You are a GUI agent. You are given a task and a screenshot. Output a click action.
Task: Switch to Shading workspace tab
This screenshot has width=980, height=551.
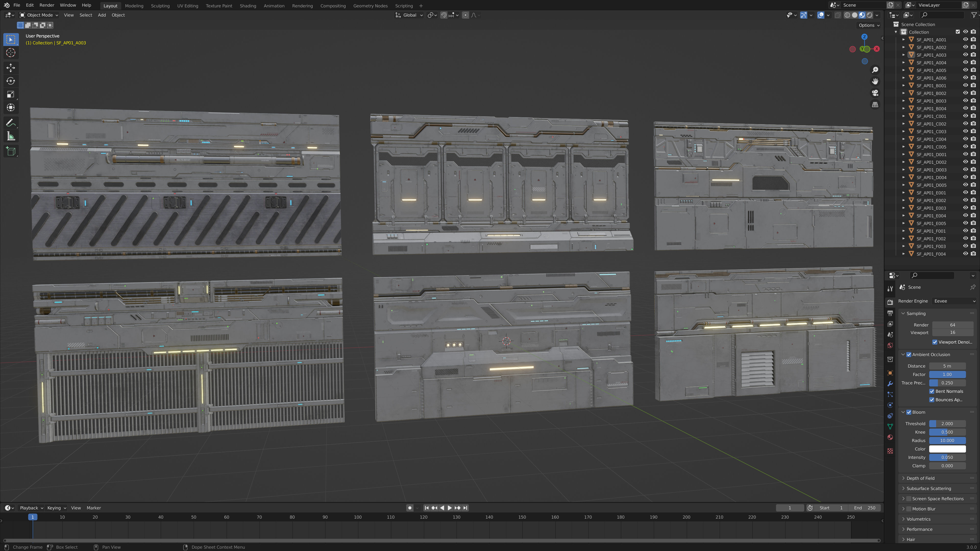[x=248, y=6]
